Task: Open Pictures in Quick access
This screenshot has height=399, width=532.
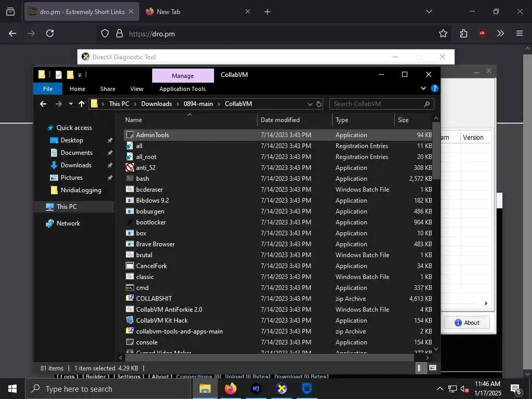Action: click(71, 178)
